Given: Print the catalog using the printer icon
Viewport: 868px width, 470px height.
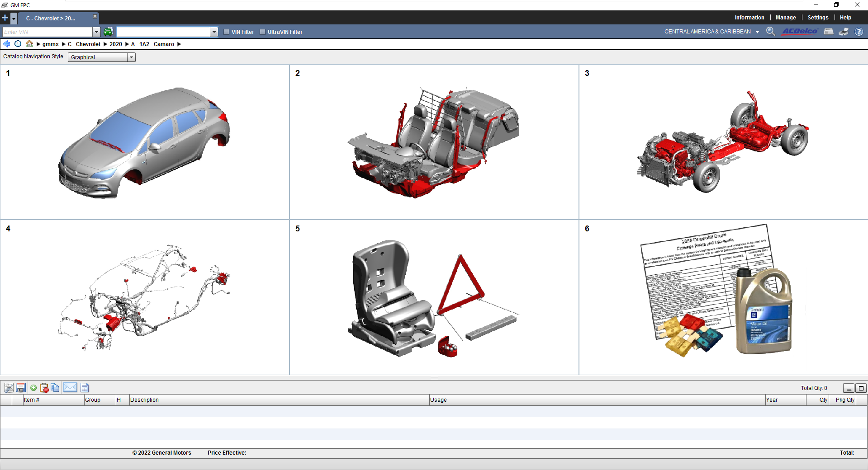Looking at the screenshot, I should [844, 32].
